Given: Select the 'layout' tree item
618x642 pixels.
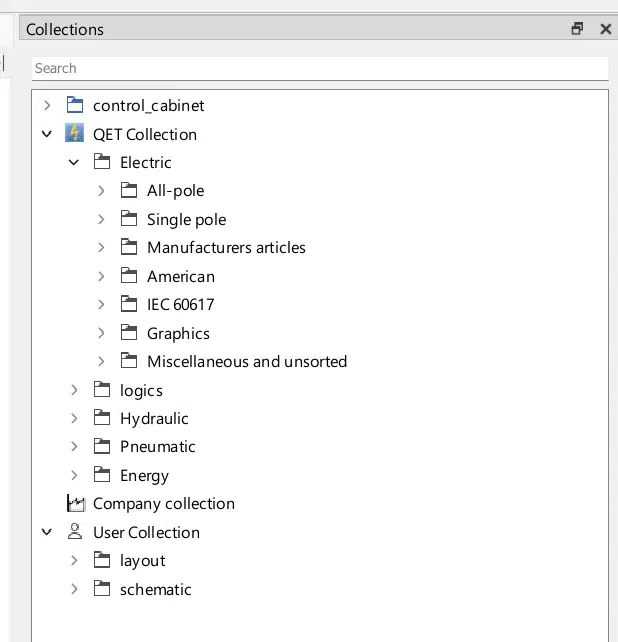Looking at the screenshot, I should tap(143, 561).
